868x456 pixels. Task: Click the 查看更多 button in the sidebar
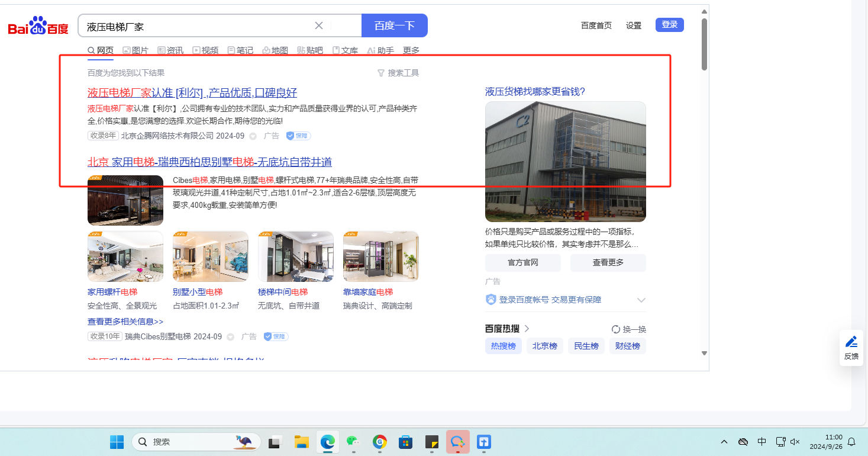[x=608, y=262]
